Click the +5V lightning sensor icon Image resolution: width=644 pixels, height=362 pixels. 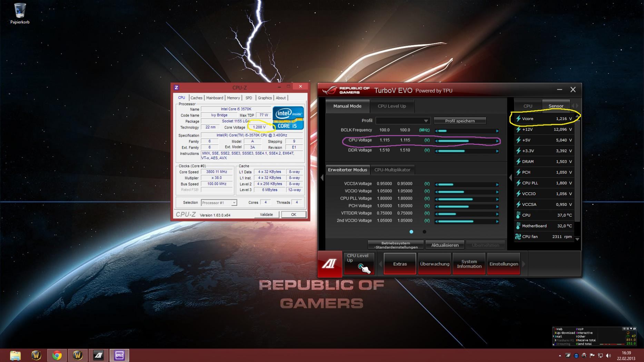[x=518, y=140]
